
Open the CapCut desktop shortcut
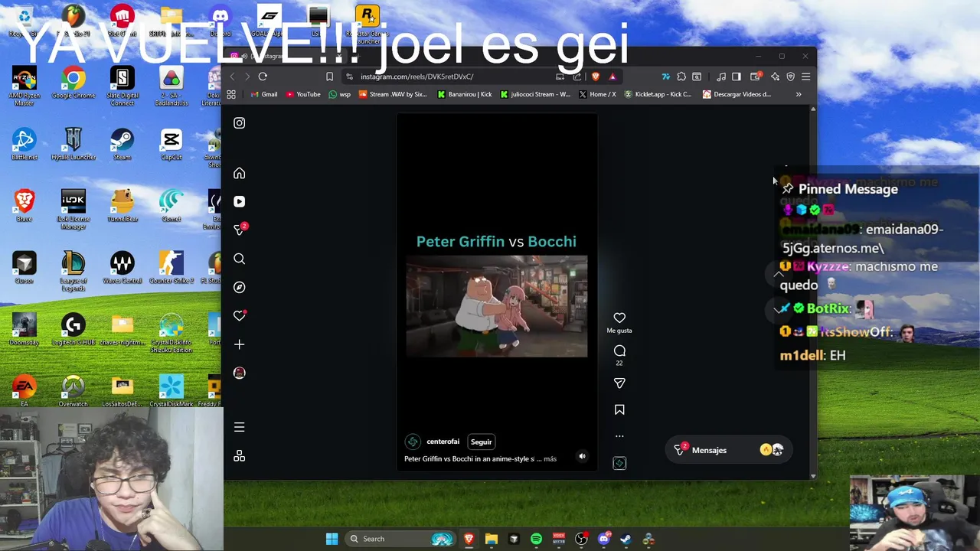[x=171, y=144]
